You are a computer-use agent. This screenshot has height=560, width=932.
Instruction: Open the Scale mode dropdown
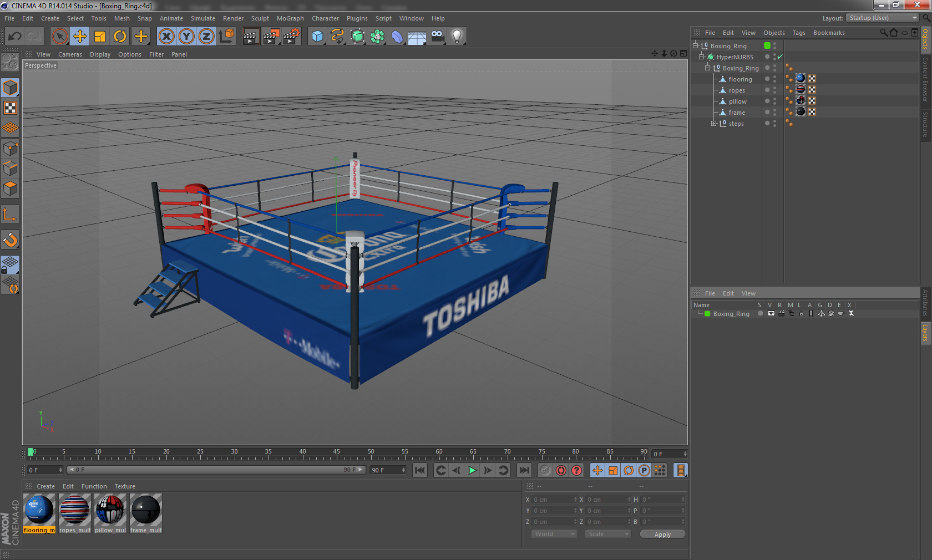point(608,534)
